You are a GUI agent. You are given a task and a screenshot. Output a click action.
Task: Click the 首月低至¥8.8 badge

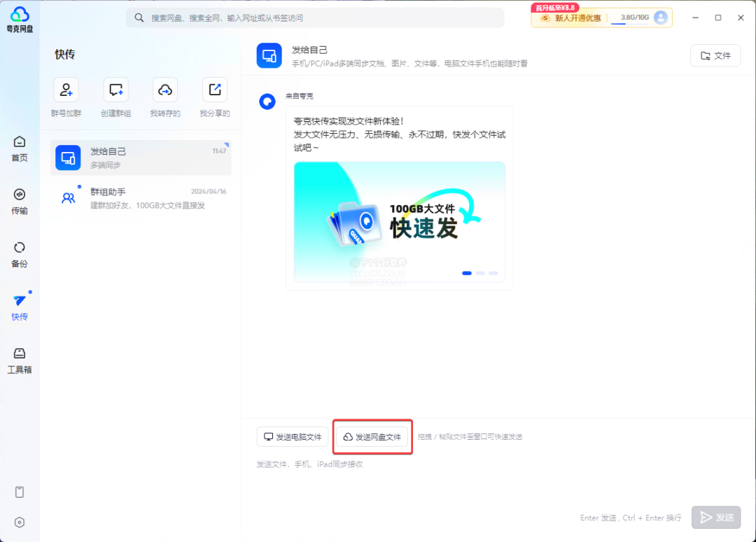[x=555, y=8]
